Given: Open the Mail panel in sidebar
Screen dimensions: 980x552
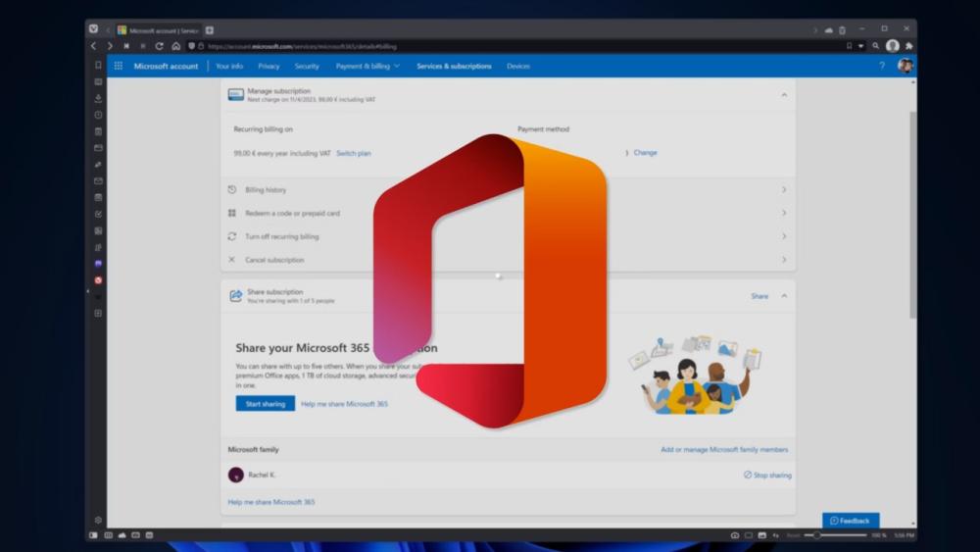Looking at the screenshot, I should point(98,180).
